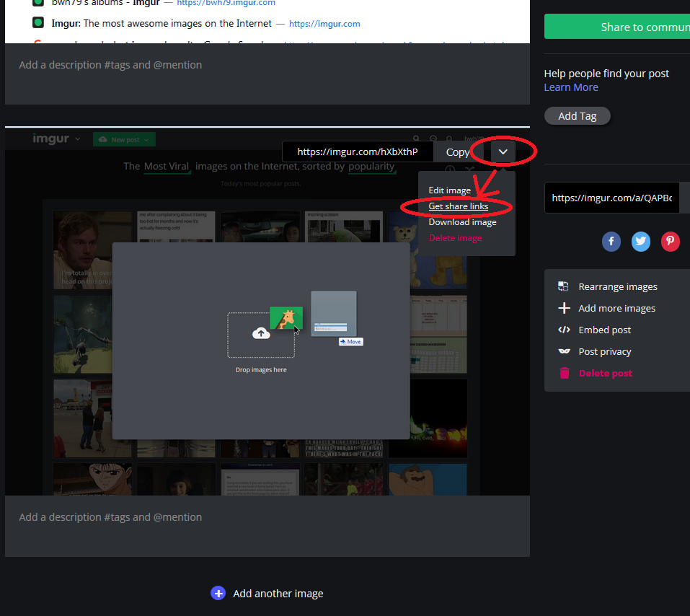The width and height of the screenshot is (690, 616).
Task: Click the blue plus icon for another image
Action: [218, 593]
